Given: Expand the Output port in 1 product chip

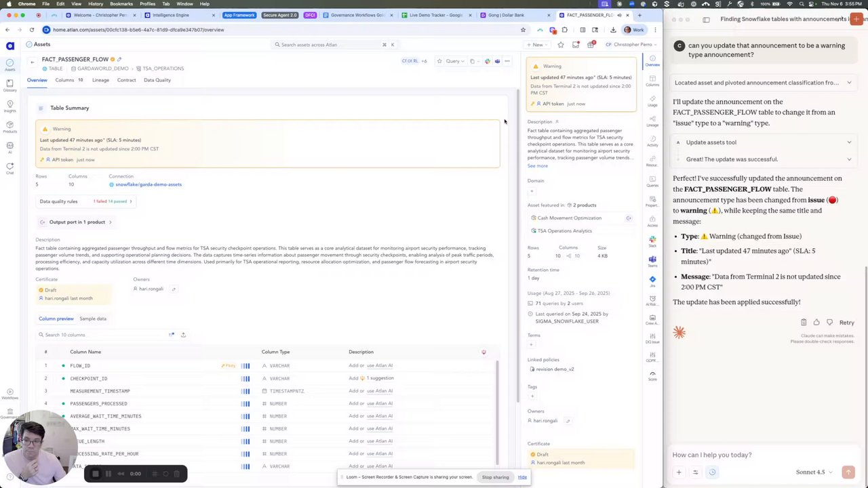Looking at the screenshot, I should 76,222.
